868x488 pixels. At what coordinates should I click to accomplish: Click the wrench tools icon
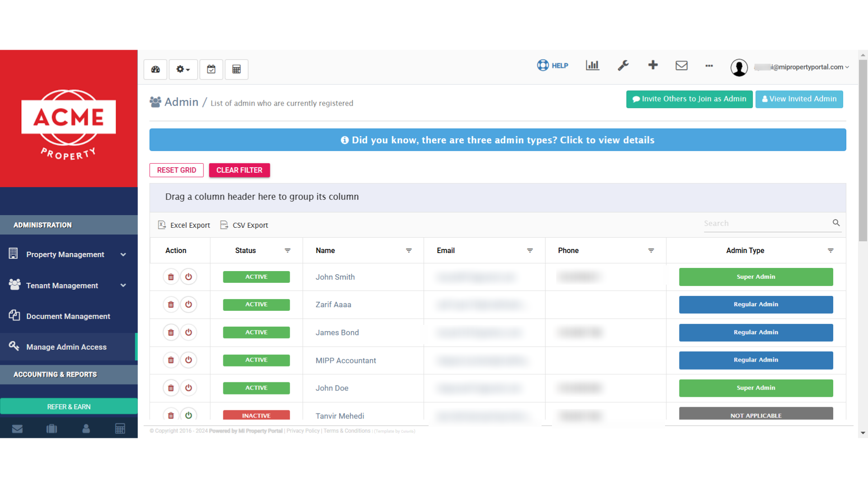[x=623, y=66]
